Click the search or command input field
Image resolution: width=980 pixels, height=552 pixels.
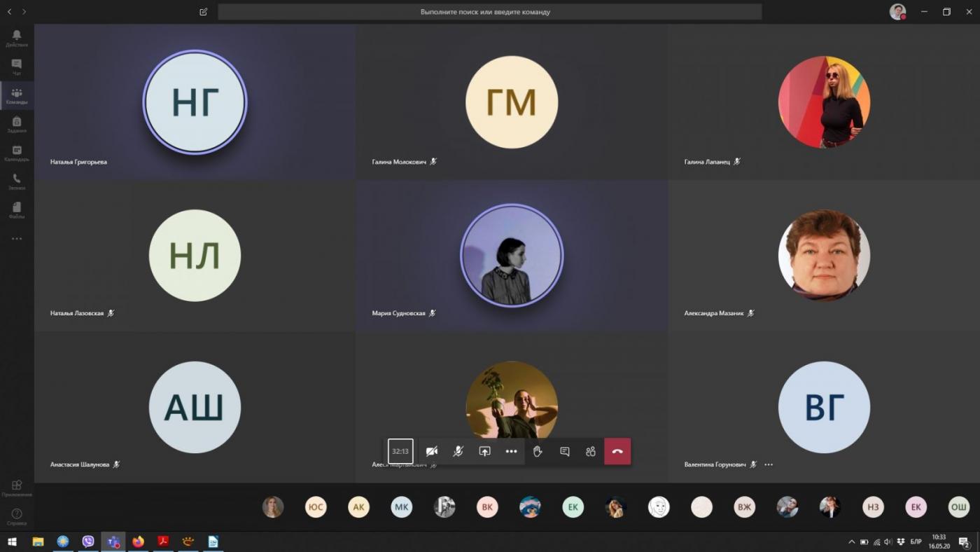(x=489, y=12)
